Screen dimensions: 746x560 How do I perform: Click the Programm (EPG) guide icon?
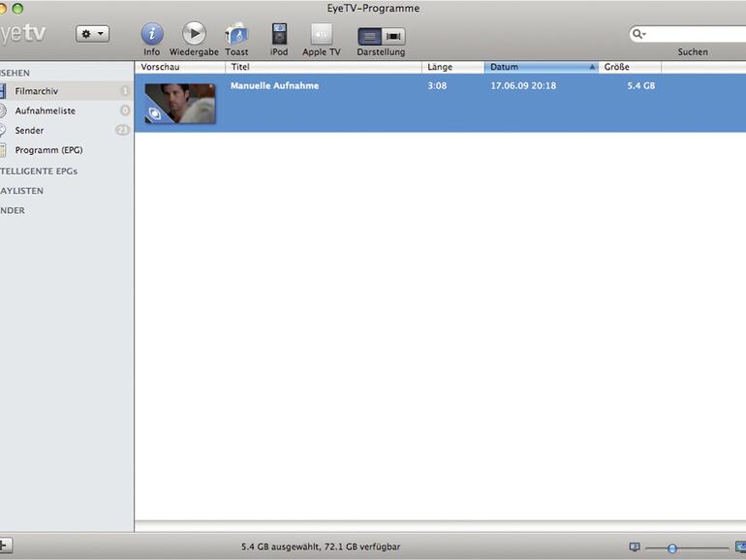[3, 150]
